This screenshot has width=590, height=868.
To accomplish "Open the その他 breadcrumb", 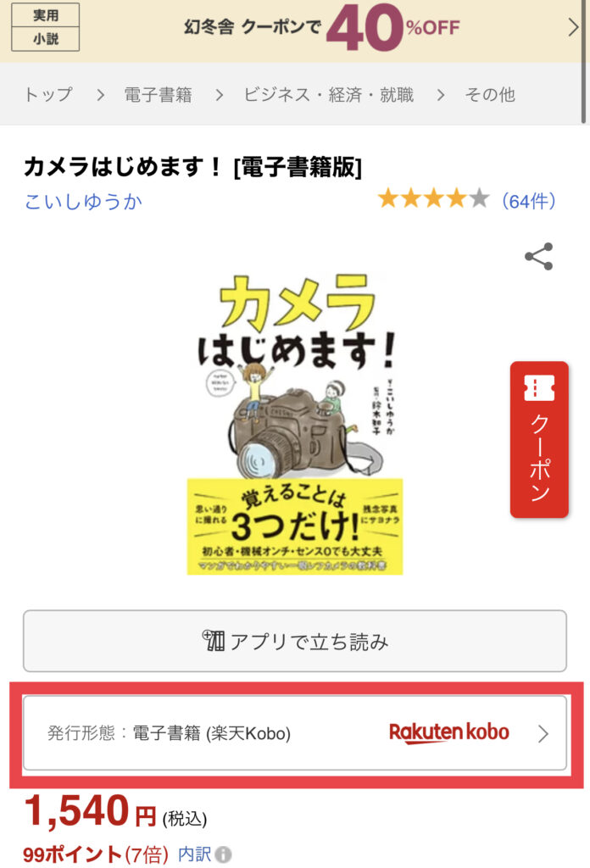I will tap(490, 95).
